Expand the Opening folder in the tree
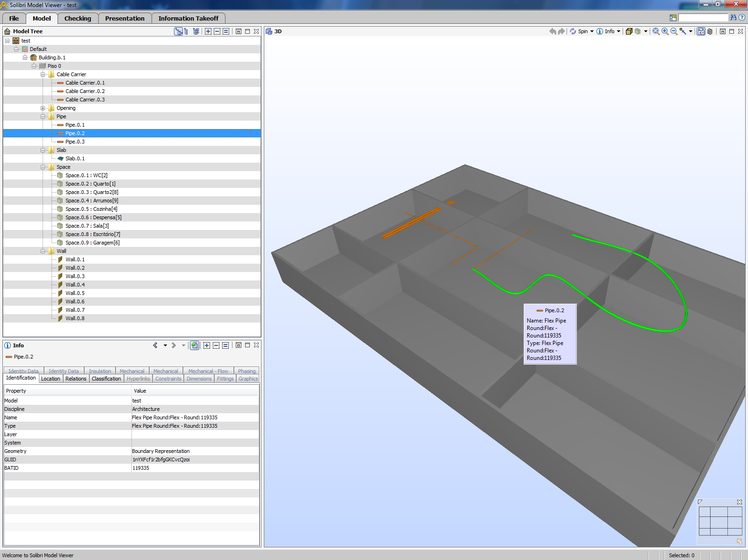 click(43, 108)
